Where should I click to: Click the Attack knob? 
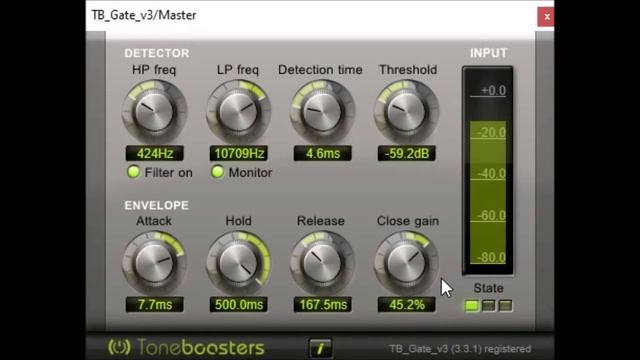[154, 263]
